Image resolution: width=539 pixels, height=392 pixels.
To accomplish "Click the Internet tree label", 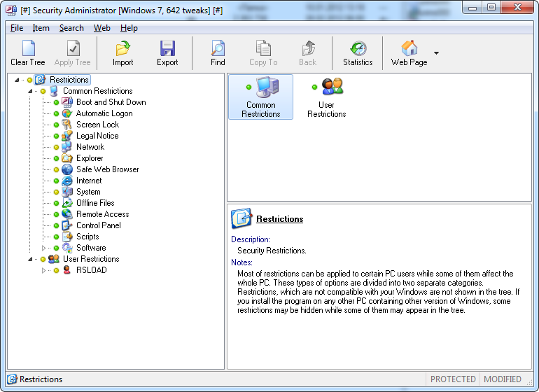I will click(x=89, y=181).
